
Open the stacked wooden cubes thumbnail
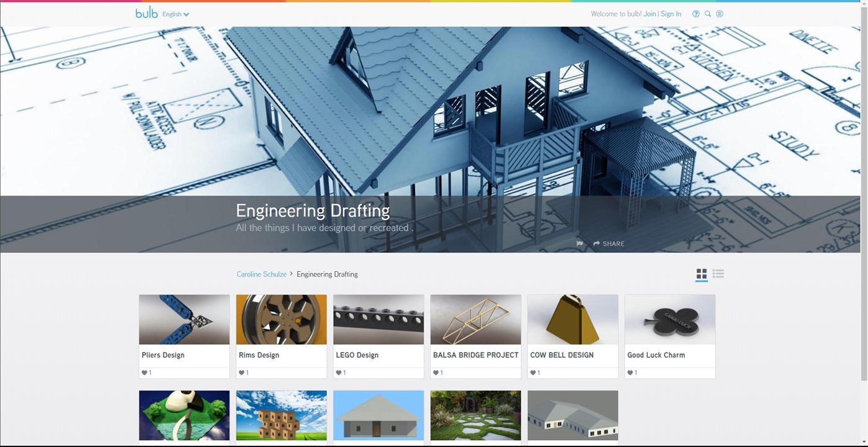[x=281, y=415]
